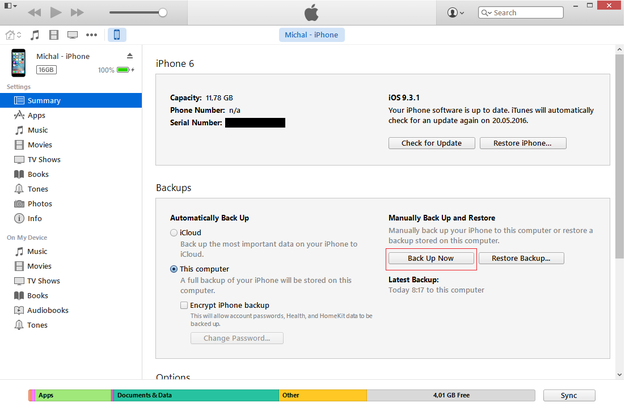The image size is (625, 411).
Task: Click the 'Capacity: 11,78 GB' text
Action: click(x=201, y=98)
